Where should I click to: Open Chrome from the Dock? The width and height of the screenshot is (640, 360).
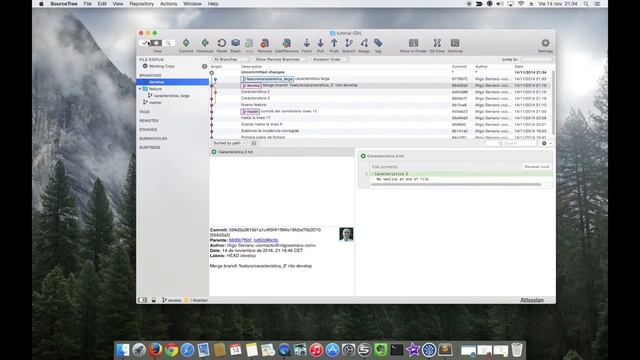coord(171,350)
